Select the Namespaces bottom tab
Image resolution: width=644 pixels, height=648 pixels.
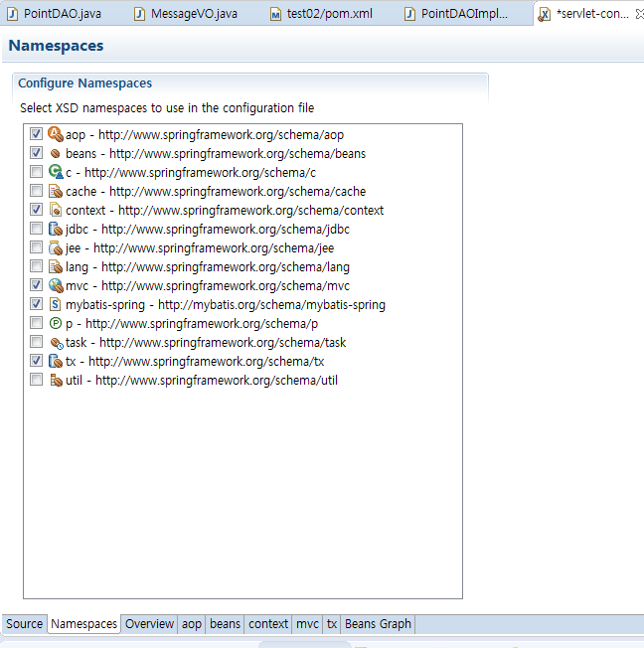pos(83,623)
